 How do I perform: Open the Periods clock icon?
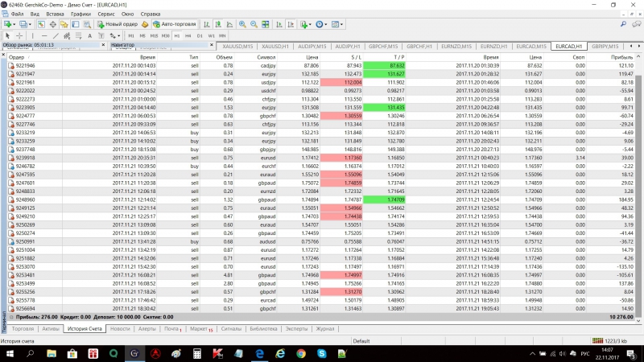coord(319,24)
